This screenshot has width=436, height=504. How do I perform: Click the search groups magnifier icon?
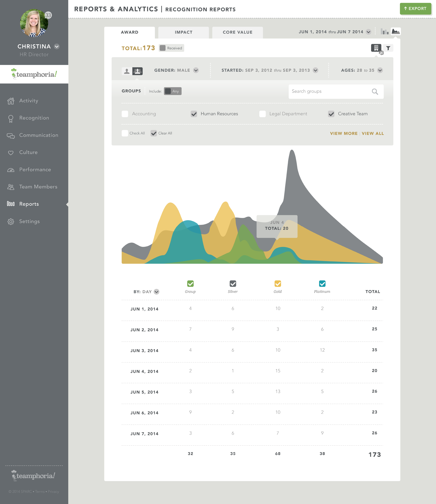375,92
